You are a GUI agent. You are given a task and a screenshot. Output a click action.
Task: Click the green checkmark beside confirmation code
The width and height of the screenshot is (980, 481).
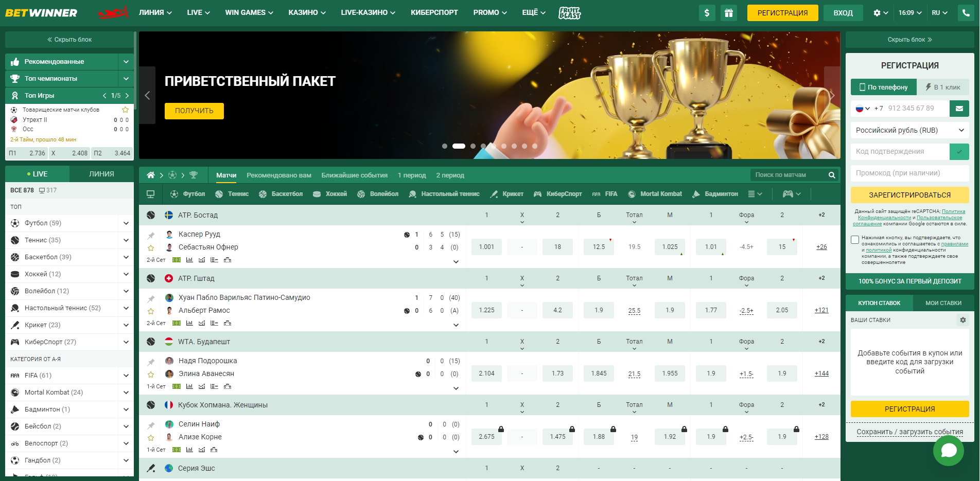[x=959, y=152]
